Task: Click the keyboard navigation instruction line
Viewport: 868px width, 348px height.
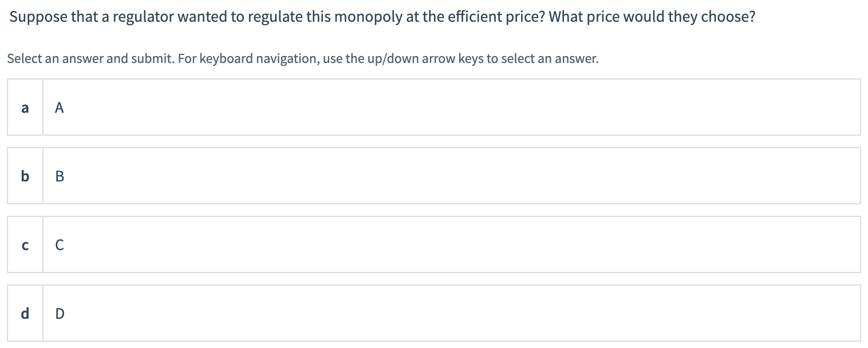Action: click(302, 58)
